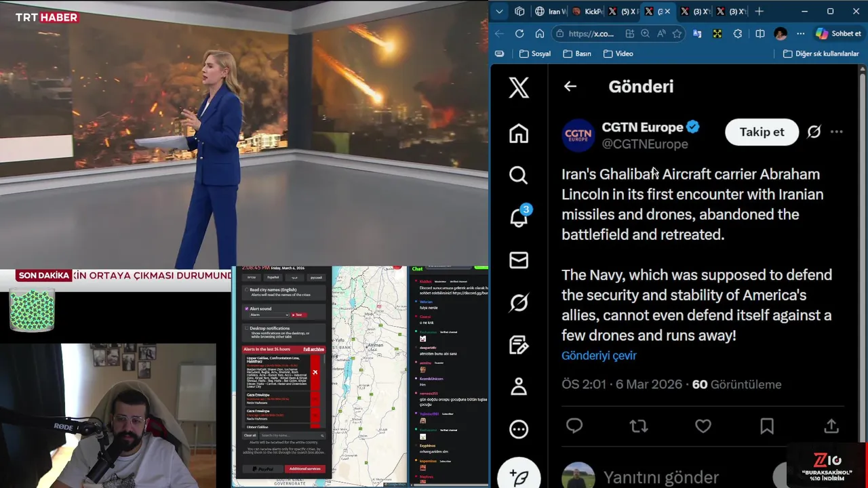The image size is (868, 488).
Task: Open a new browser tab
Action: 759,12
